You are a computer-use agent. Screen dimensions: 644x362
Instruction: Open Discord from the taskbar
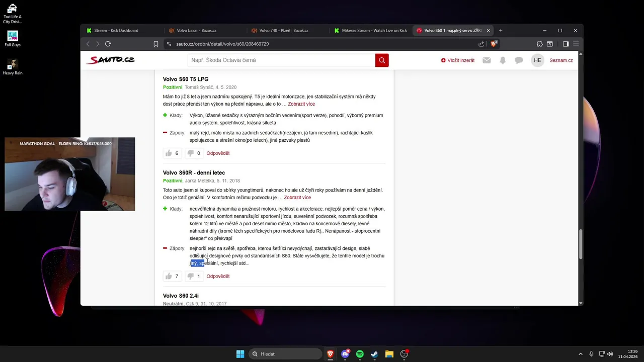[x=345, y=354]
